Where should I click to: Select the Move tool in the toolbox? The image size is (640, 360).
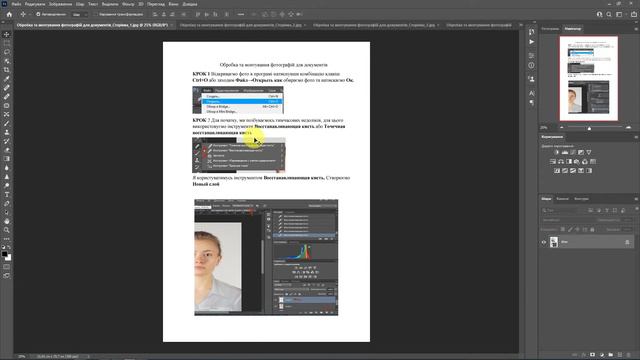7,34
